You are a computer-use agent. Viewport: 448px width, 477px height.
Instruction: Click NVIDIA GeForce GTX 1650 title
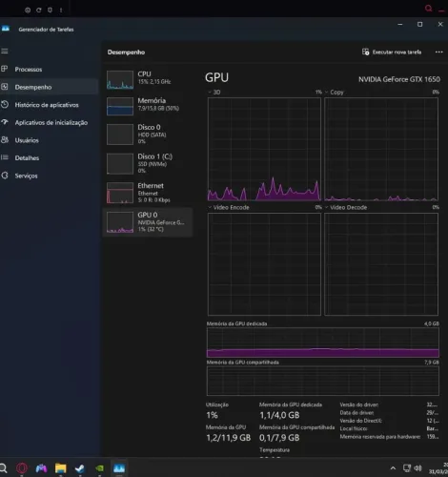399,79
